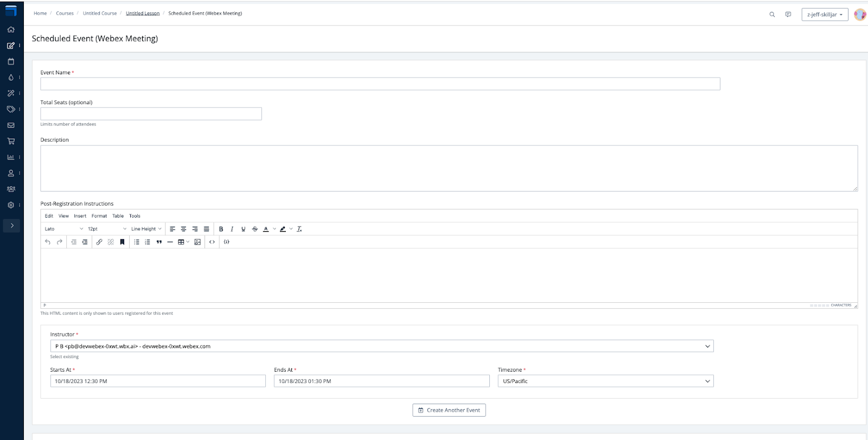Click the center align icon
Image resolution: width=868 pixels, height=440 pixels.
[183, 229]
